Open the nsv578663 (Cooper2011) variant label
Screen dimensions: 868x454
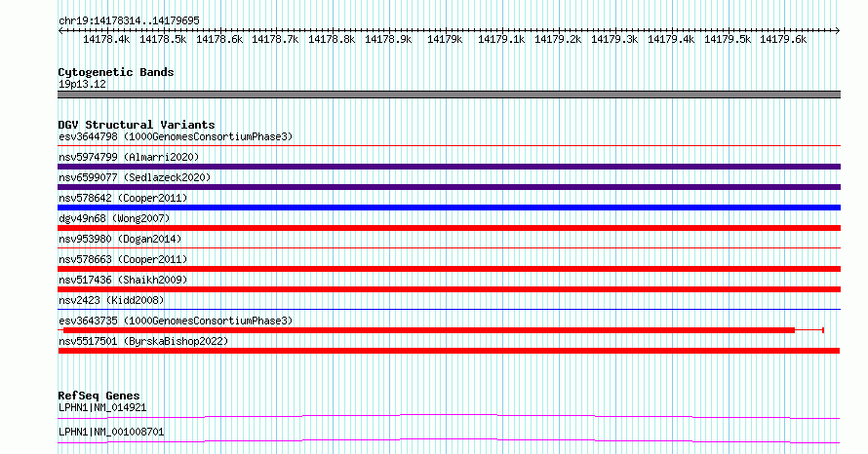click(123, 259)
